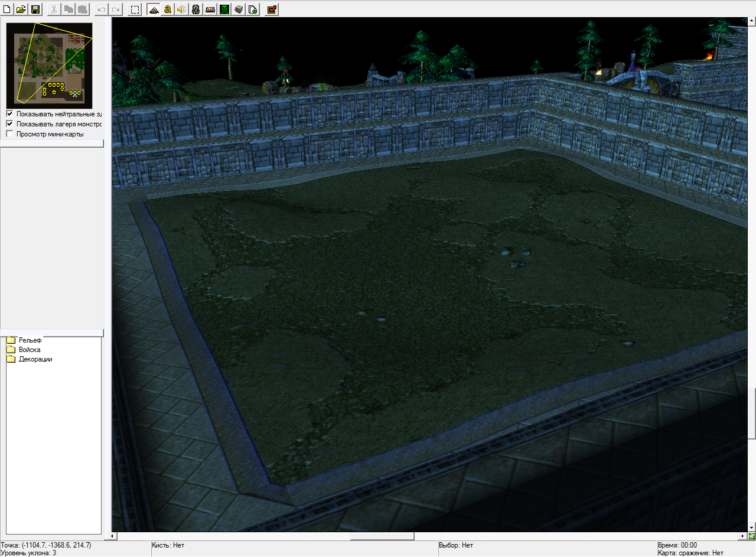Click the minimap preview thumbnail
Screen dimensions: 756x557
[x=49, y=65]
